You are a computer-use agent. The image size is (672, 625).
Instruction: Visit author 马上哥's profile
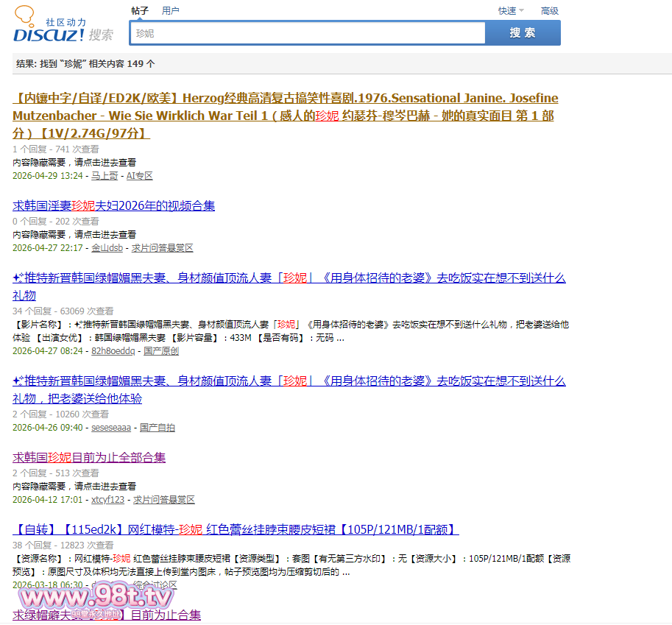(x=105, y=176)
